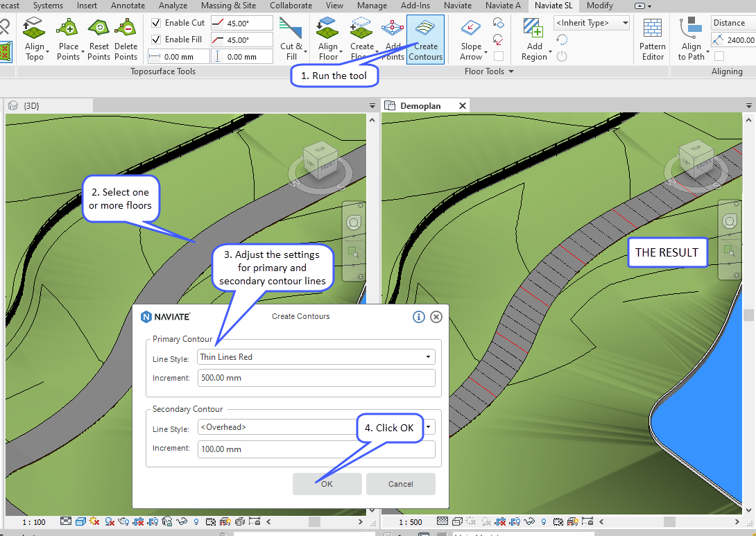Image resolution: width=756 pixels, height=536 pixels.
Task: Click the Add Region tool
Action: (534, 40)
